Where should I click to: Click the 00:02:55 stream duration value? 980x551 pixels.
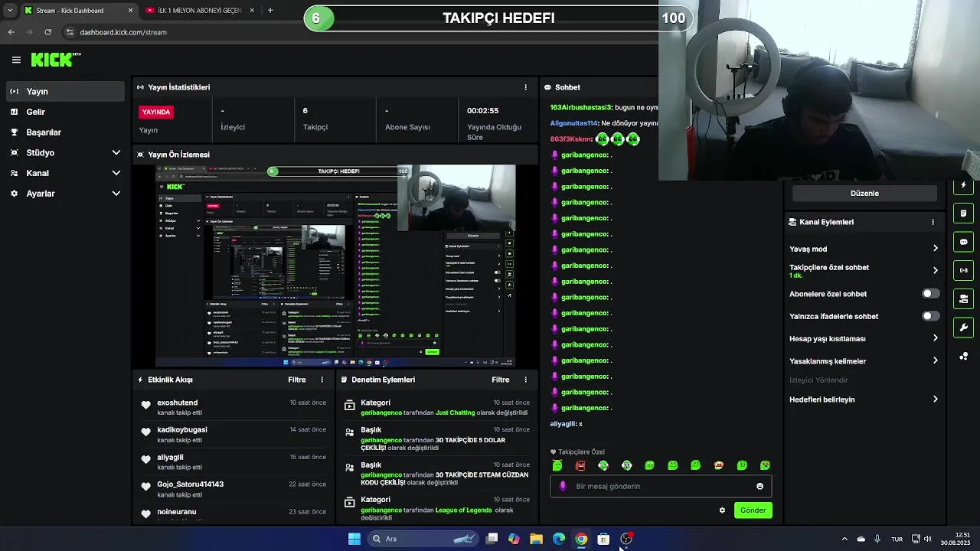tap(482, 111)
